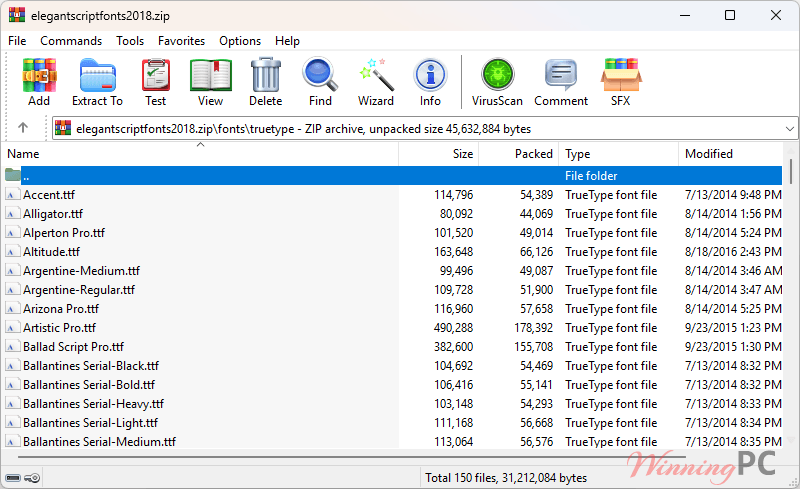Select the file Ballantines Serial-Heavy.ttf

93,403
